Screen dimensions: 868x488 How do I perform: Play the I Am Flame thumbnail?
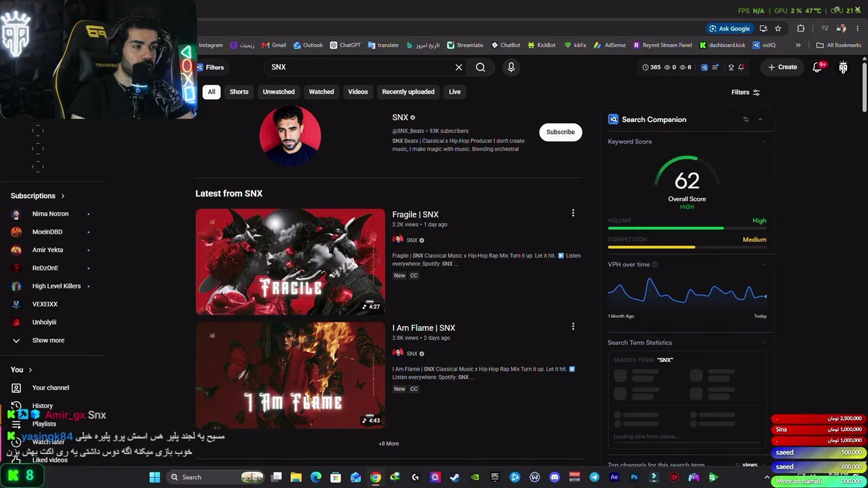(x=290, y=375)
